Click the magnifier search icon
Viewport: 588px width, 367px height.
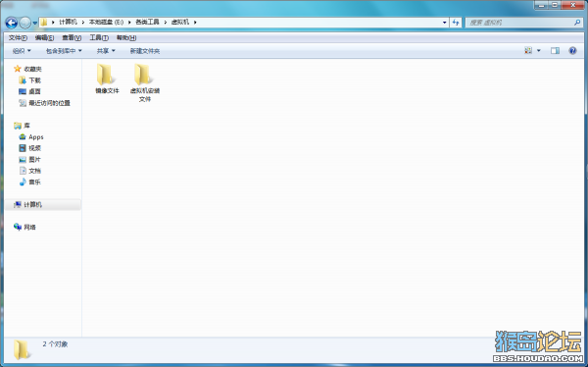click(x=577, y=23)
